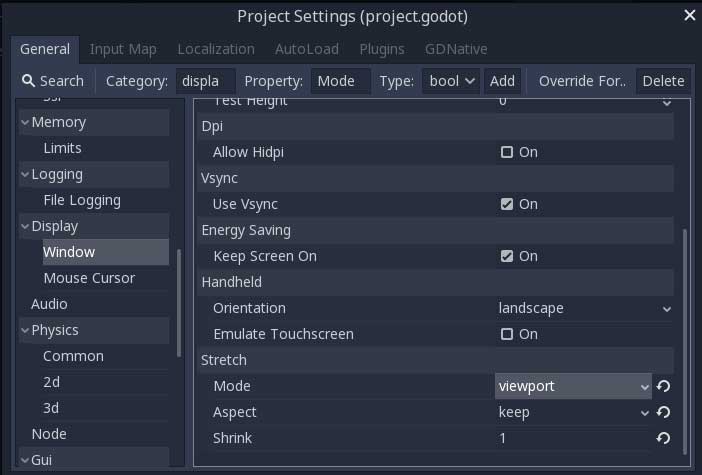Select Mouse Cursor in the tree

tap(89, 278)
